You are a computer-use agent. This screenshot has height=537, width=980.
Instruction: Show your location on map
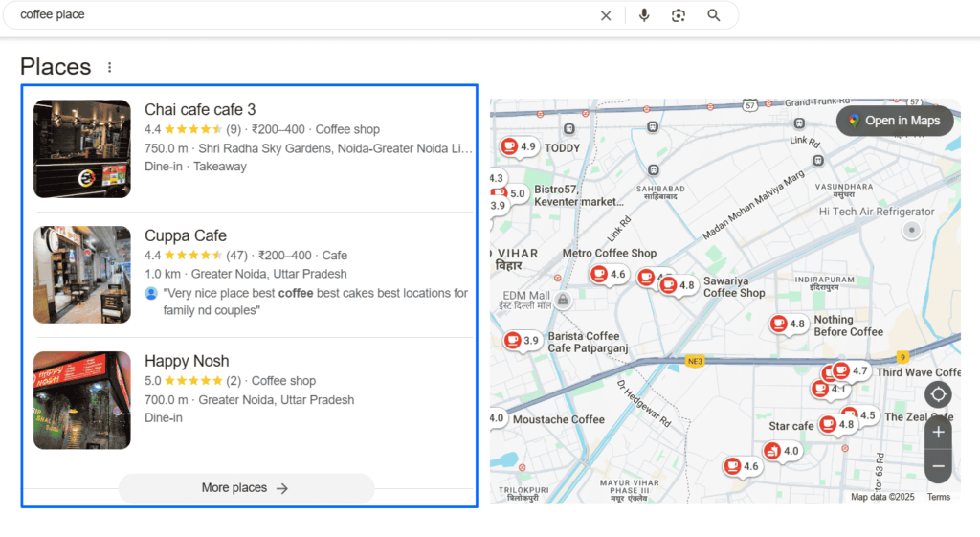click(938, 394)
